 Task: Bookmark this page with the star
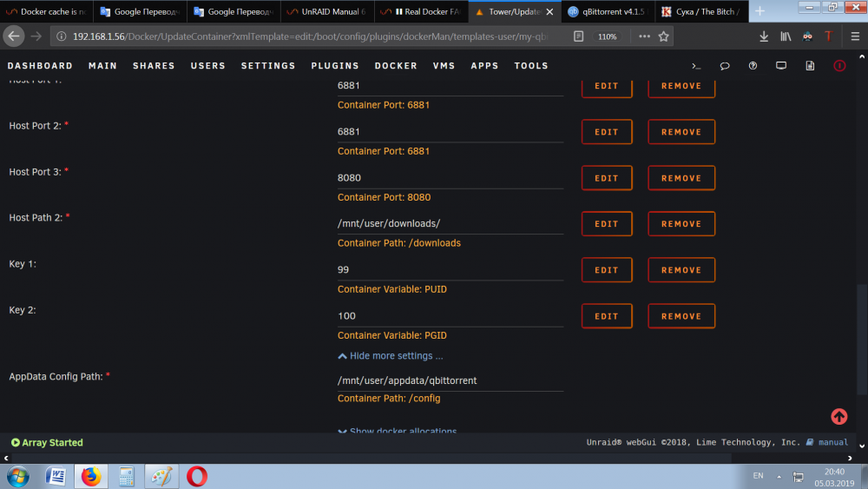(664, 36)
